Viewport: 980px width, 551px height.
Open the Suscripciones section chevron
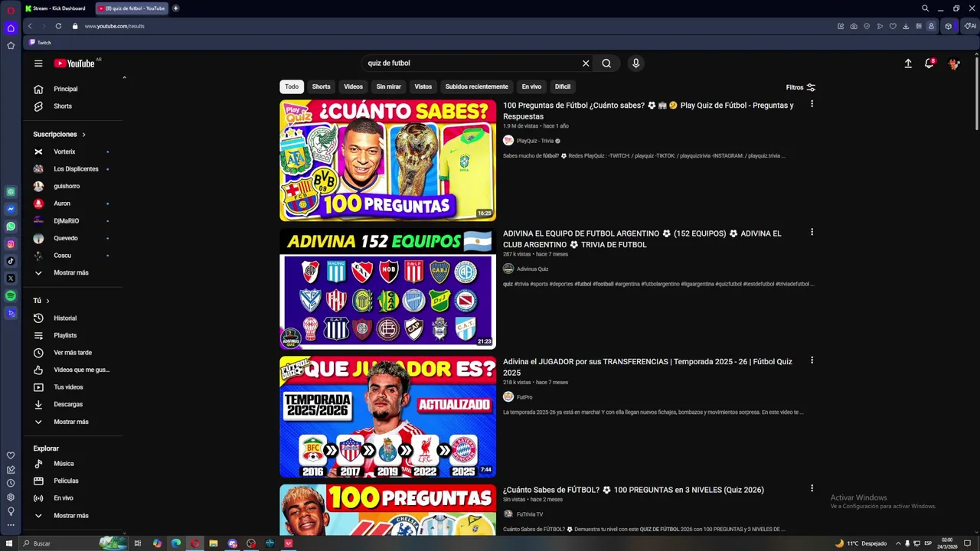pos(83,135)
